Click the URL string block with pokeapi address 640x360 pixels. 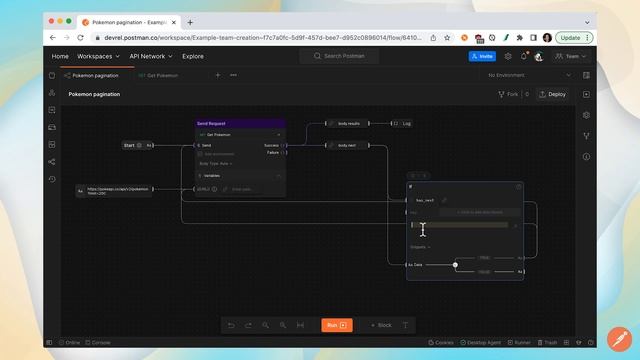coord(114,191)
